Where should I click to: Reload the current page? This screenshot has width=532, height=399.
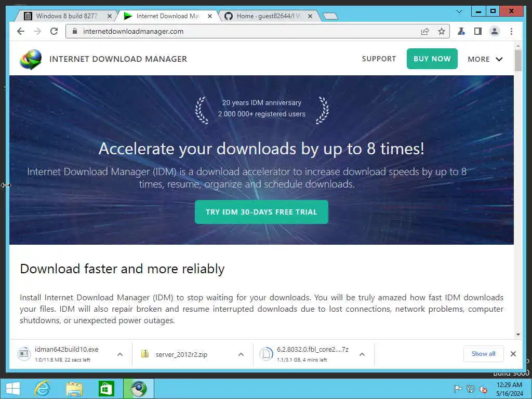tap(54, 31)
